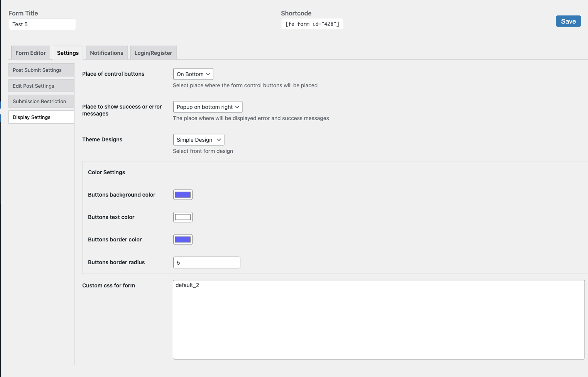Open the Form Editor tab

coord(30,53)
